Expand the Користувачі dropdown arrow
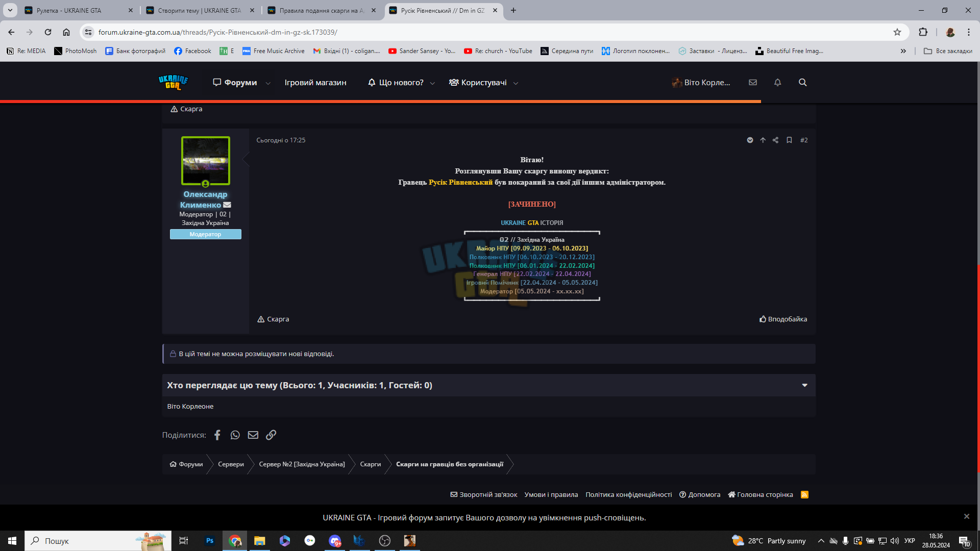Screen dimensions: 980x551 click(516, 83)
